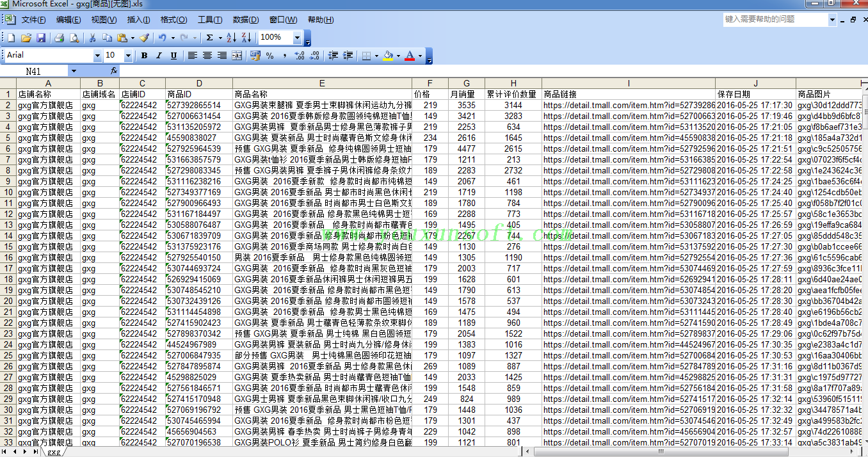Screen dimensions: 868x457
Task: Open the Paste options arrow
Action: tap(133, 38)
